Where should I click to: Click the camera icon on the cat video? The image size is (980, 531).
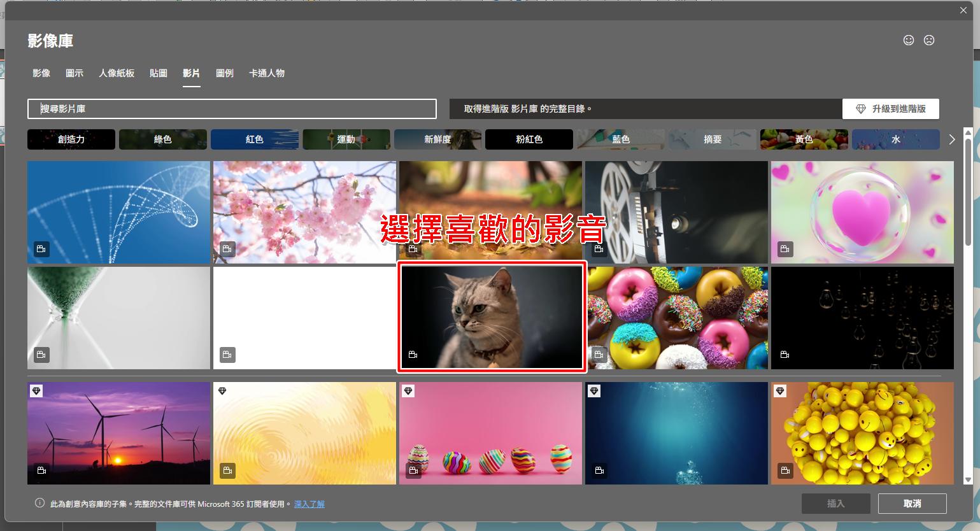[413, 355]
